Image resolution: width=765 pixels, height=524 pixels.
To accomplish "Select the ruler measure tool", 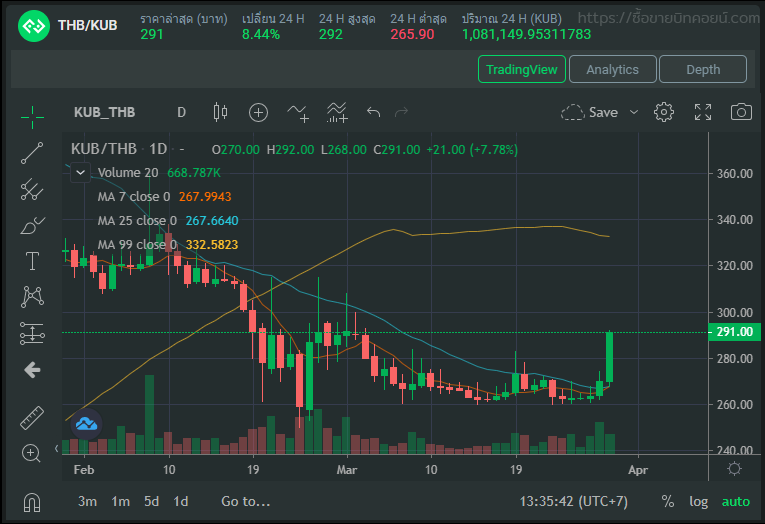I will point(32,418).
